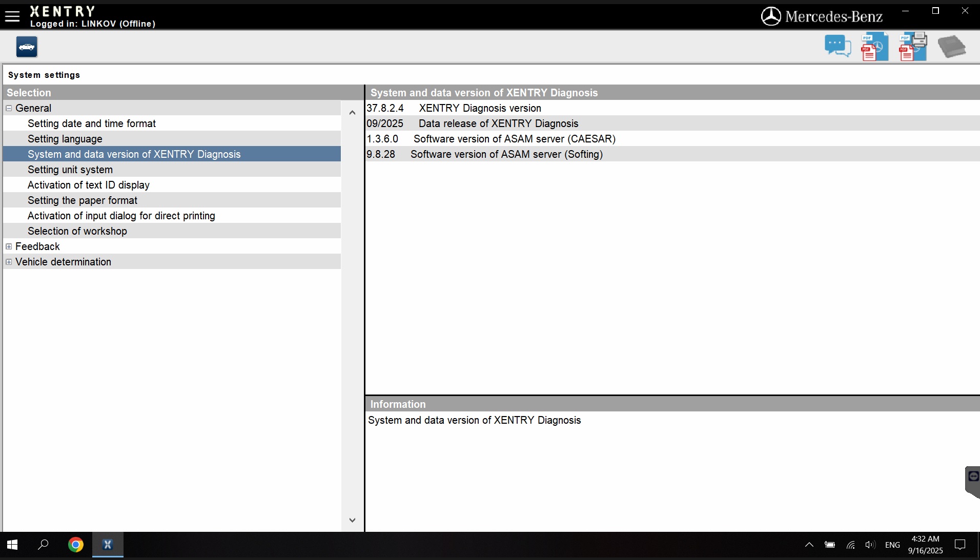Open Setting unit system entry
Viewport: 980px width, 560px height.
tap(70, 170)
